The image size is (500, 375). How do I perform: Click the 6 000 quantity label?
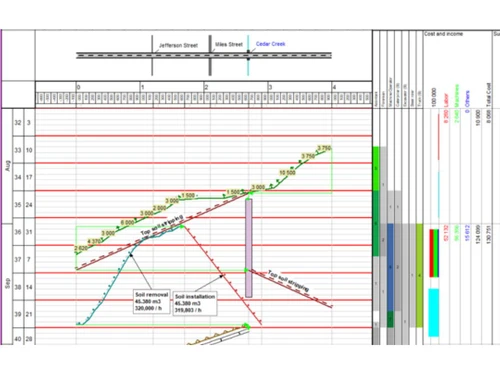tap(127, 222)
